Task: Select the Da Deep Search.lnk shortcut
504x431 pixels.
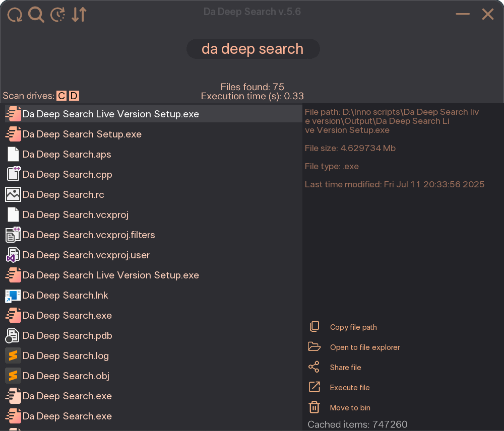Action: coord(65,295)
